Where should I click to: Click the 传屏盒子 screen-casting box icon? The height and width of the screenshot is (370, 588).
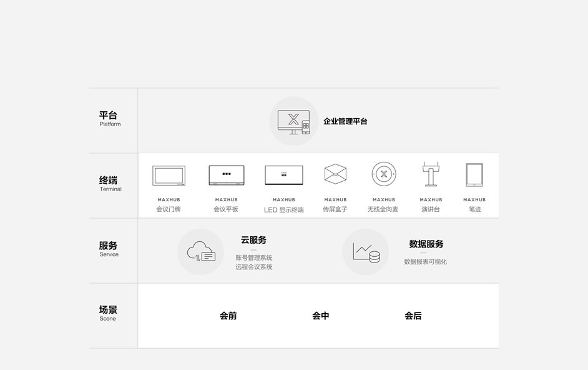point(335,174)
